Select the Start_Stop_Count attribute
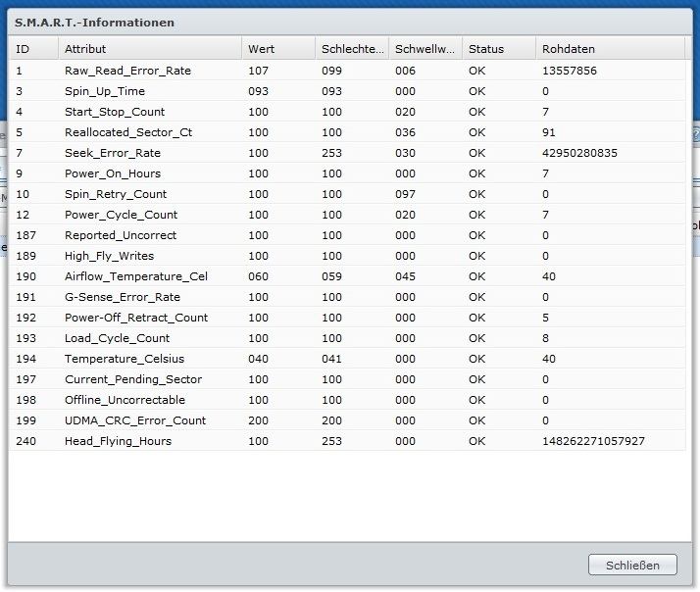Viewport: 700px width, 592px height. pyautogui.click(x=115, y=112)
